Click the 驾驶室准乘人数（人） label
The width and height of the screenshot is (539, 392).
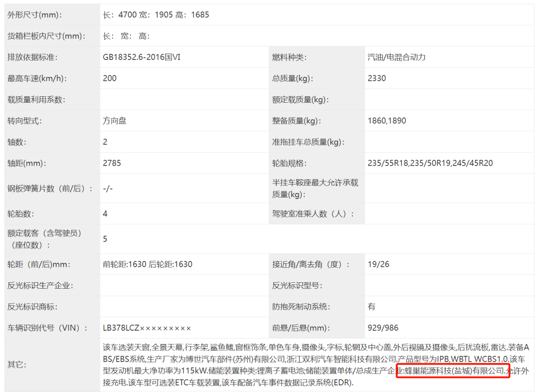313,214
